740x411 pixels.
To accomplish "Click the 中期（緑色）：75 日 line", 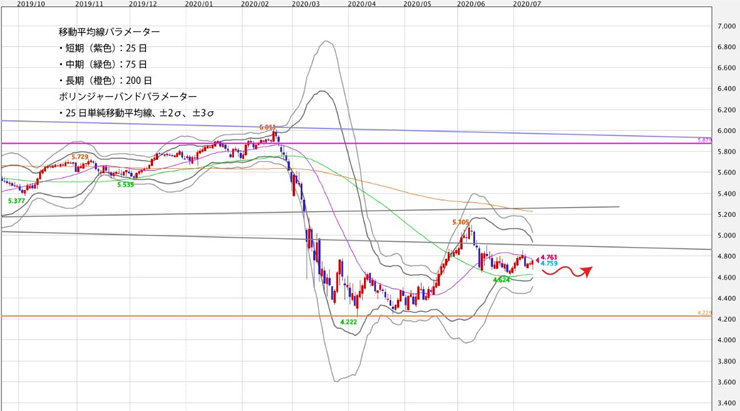I will click(x=103, y=64).
